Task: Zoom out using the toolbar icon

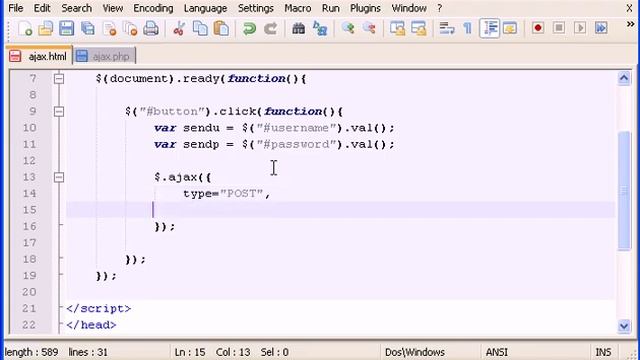Action: pos(369,29)
